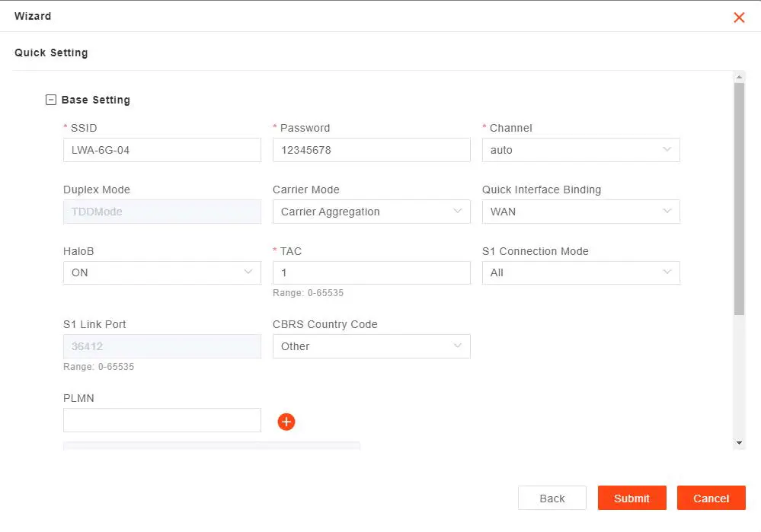Click the SSID input field
This screenshot has height=532, width=761.
click(x=161, y=150)
